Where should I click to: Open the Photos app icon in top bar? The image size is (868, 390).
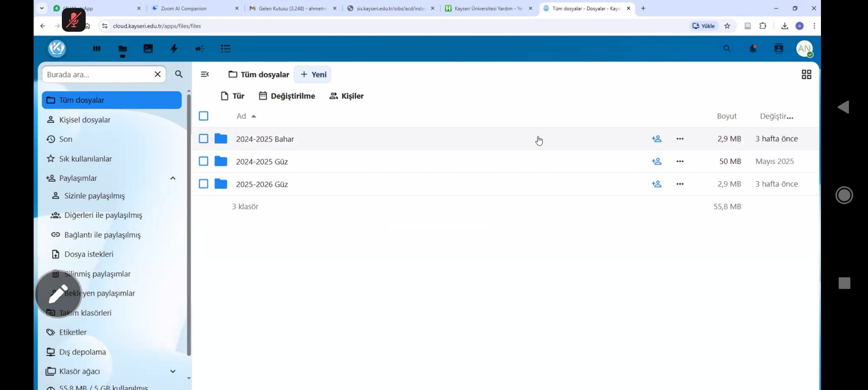coord(148,49)
